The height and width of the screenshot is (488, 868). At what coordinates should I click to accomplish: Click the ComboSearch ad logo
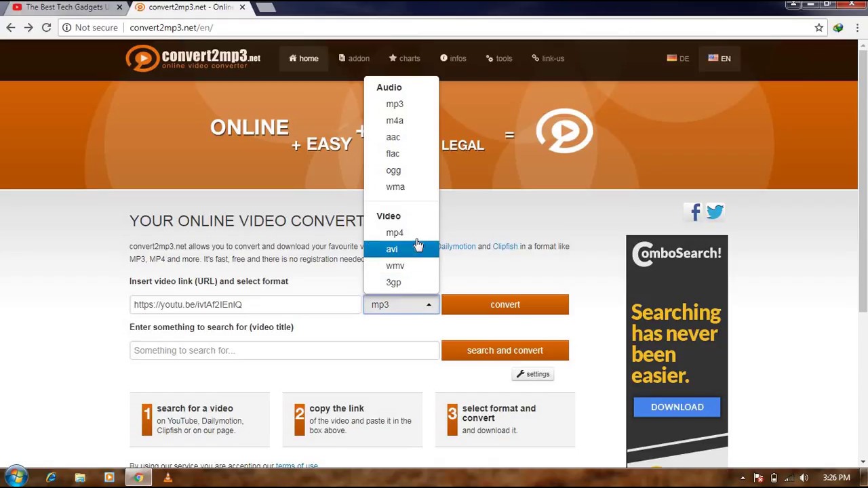(x=676, y=254)
